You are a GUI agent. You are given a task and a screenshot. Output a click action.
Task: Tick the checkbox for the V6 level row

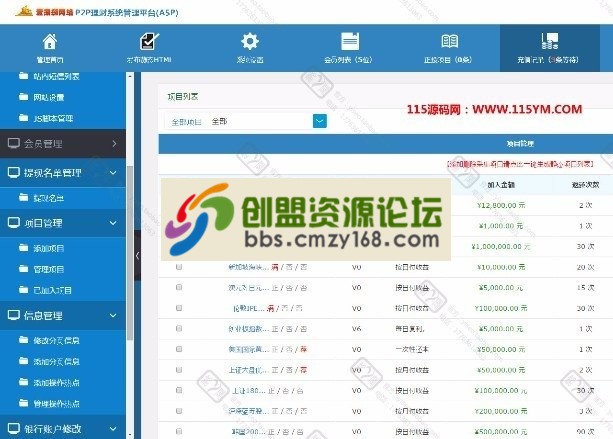point(179,328)
